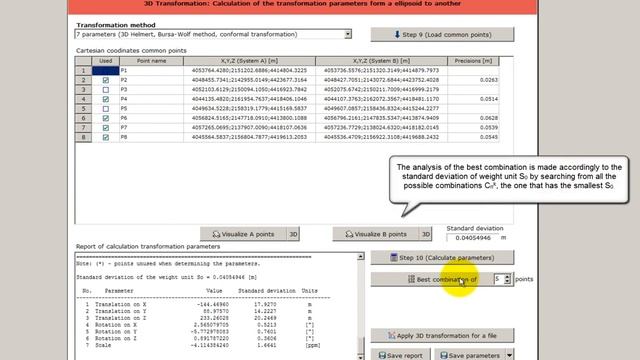Increase the best combination points count
Screen dimensions: 640x360
[507, 276]
